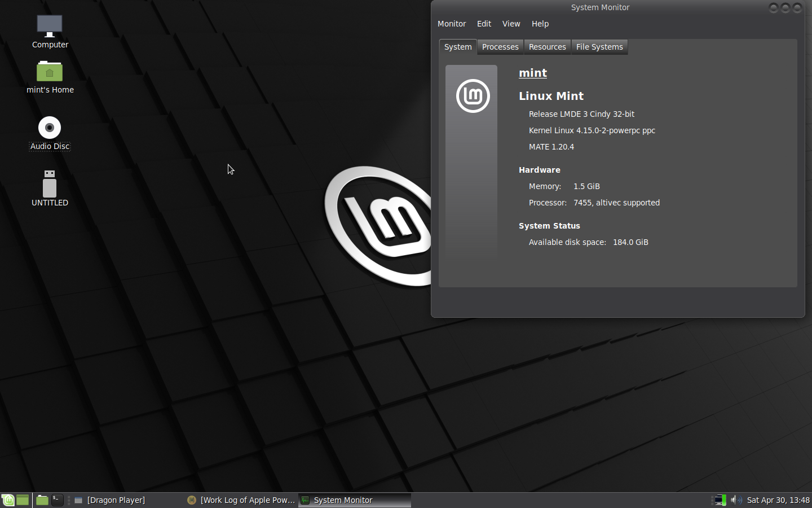Click the Show Desktop icon in the panel
This screenshot has width=812, height=508.
click(x=23, y=500)
